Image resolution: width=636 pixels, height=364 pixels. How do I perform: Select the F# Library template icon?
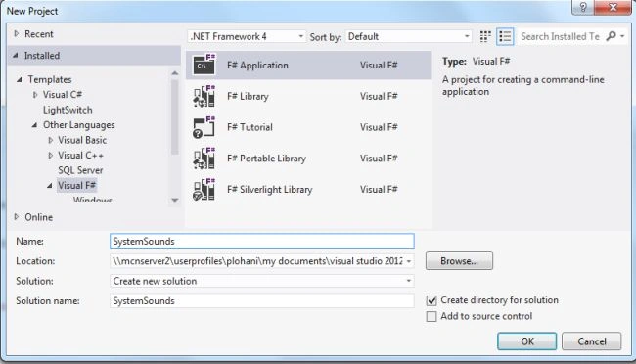pyautogui.click(x=204, y=96)
